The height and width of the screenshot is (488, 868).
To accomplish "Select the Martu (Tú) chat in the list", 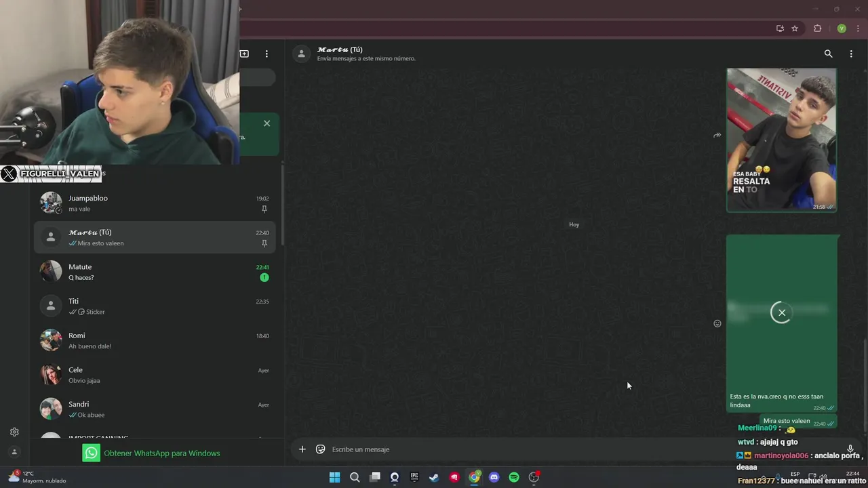I will click(155, 237).
